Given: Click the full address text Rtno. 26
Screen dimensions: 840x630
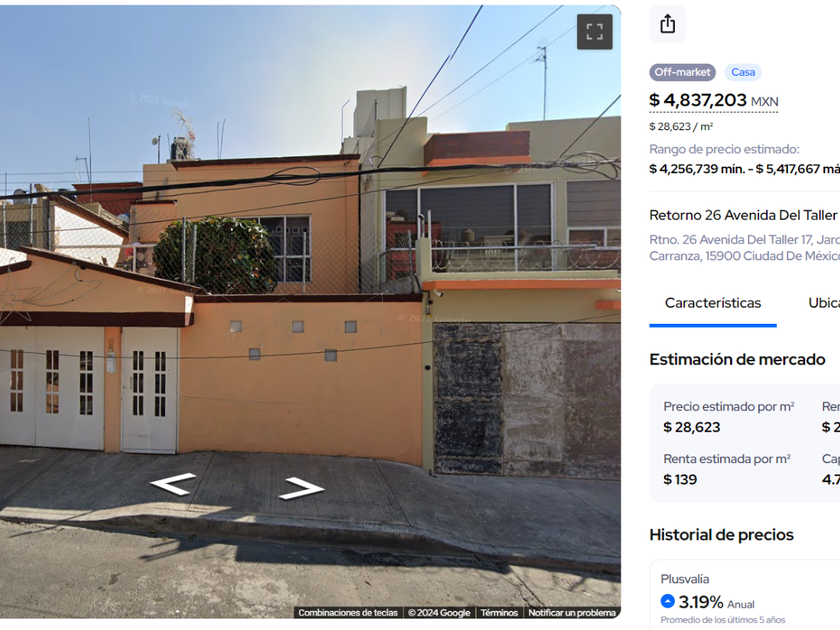Looking at the screenshot, I should pyautogui.click(x=745, y=248).
